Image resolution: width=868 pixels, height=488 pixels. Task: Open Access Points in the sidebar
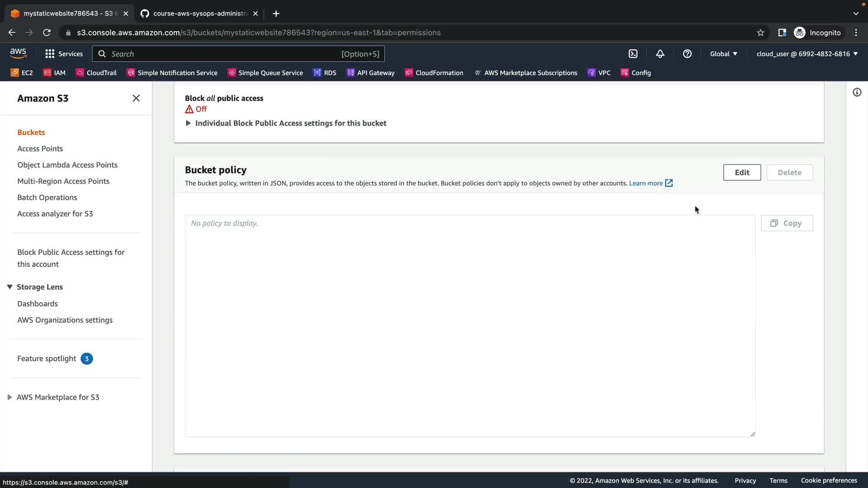tap(40, 149)
